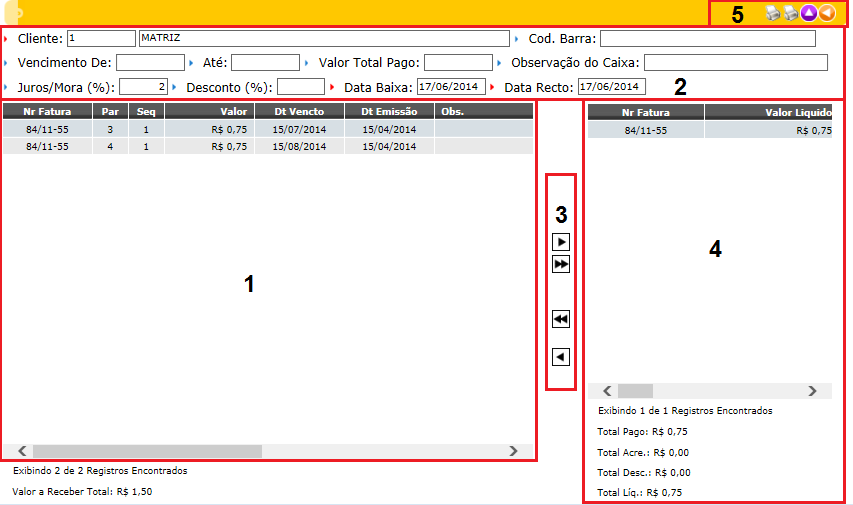
Task: Return all invoices with double left arrow
Action: click(561, 319)
